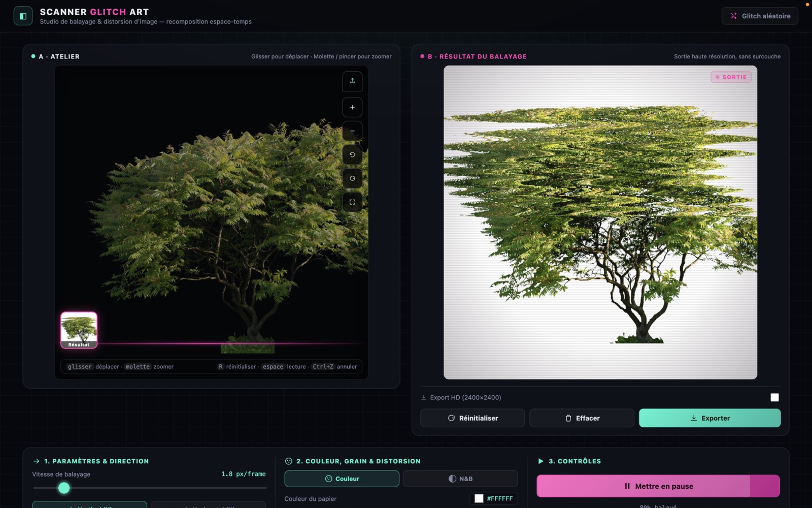The height and width of the screenshot is (508, 812).
Task: Zoom in with the plus icon
Action: (352, 107)
